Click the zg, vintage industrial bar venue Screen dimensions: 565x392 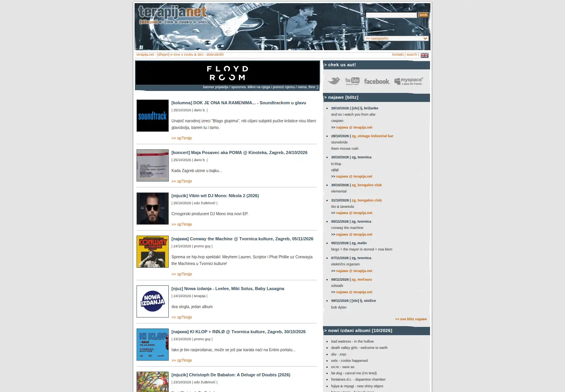click(372, 136)
